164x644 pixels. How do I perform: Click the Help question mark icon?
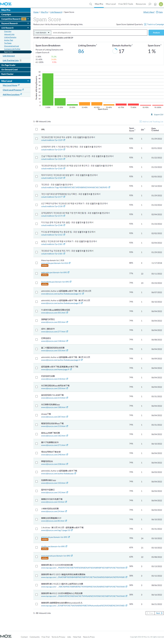point(157,12)
